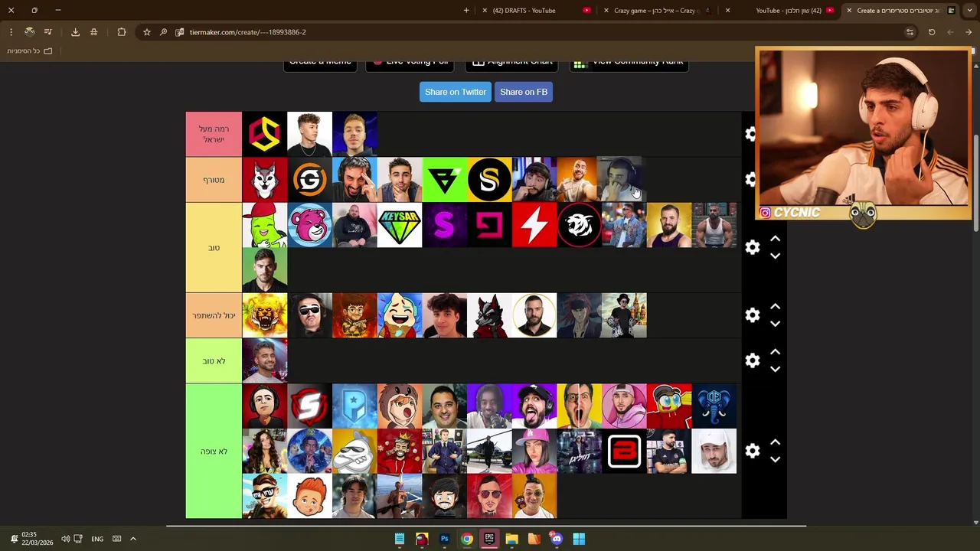
Task: Move the יכול להשתפר tier down
Action: [x=775, y=324]
